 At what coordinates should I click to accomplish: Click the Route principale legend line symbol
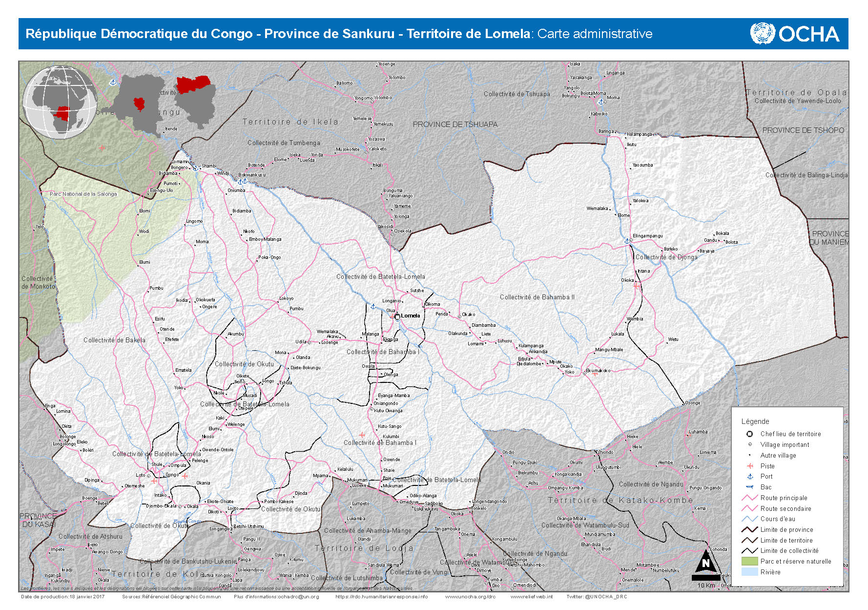tap(749, 498)
